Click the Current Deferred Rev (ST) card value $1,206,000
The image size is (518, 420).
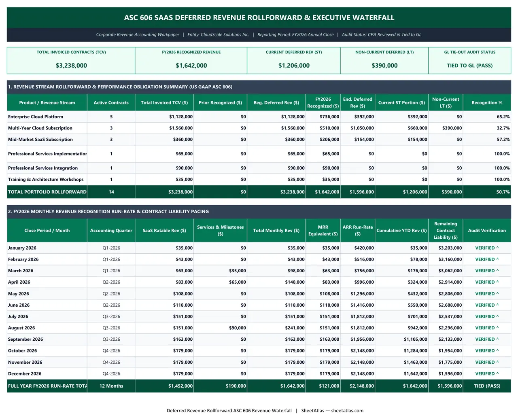[294, 66]
